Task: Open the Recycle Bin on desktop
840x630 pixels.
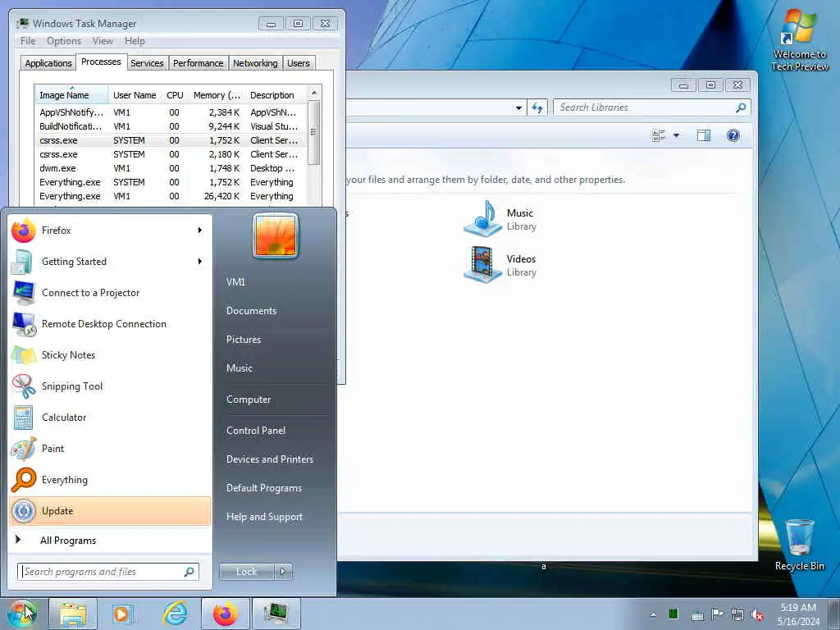Action: point(799,545)
